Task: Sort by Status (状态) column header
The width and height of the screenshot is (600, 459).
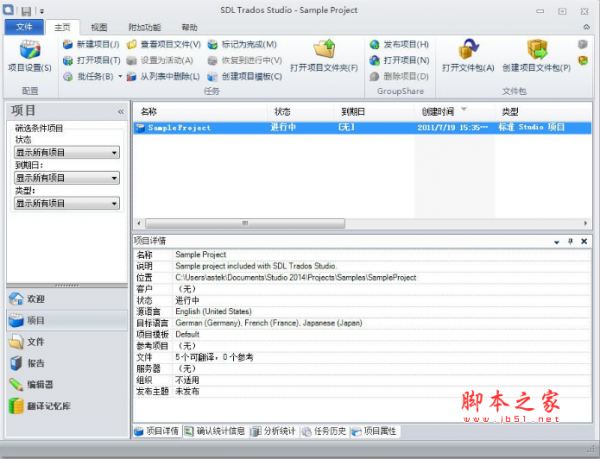Action: coord(300,112)
